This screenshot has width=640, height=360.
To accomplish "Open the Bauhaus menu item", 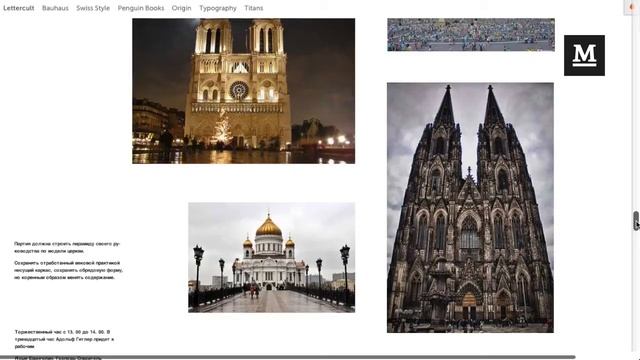I will 55,8.
